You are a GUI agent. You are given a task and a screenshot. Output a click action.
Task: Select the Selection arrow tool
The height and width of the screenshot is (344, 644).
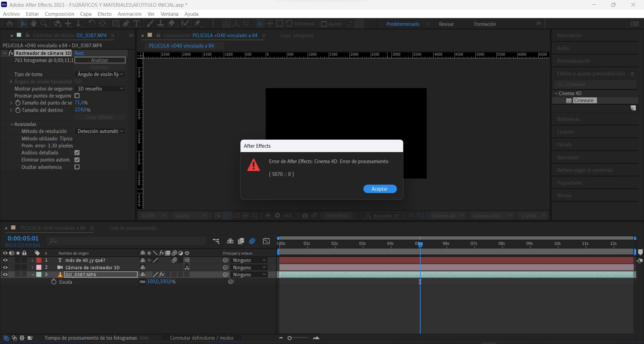23,23
